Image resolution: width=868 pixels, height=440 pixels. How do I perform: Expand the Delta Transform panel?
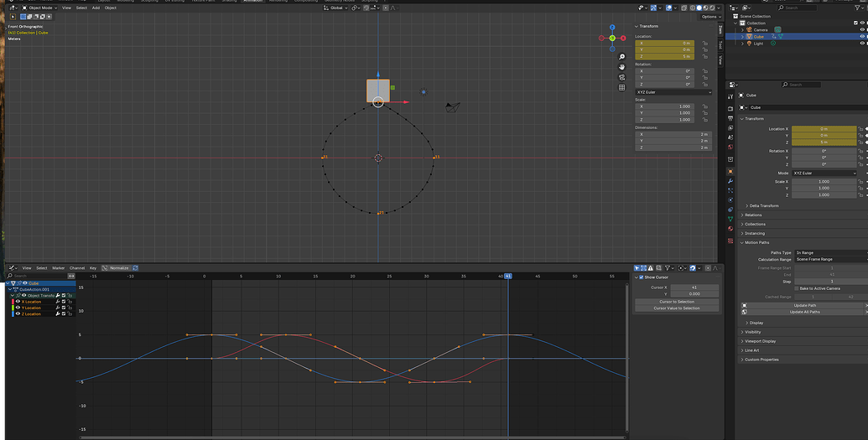tap(762, 205)
